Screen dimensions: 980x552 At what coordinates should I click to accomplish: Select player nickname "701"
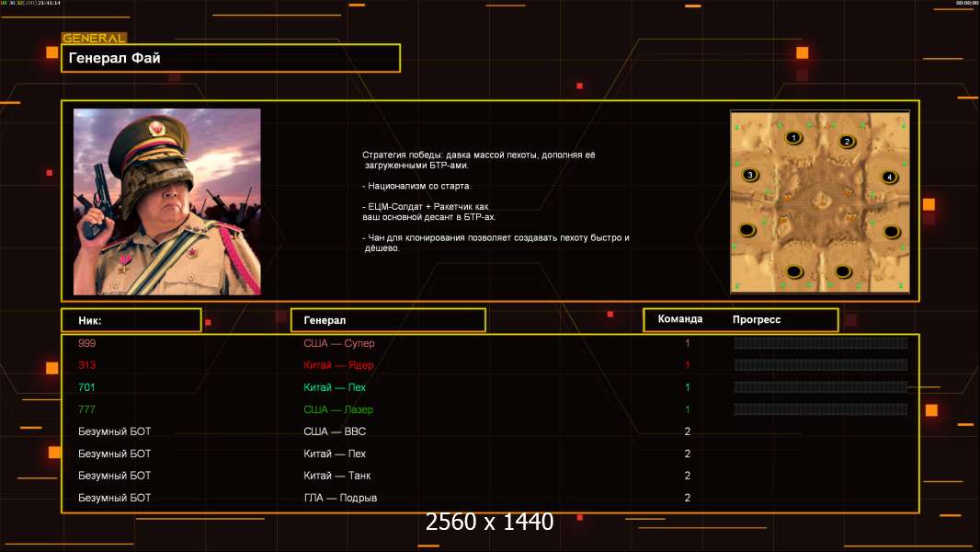[x=86, y=387]
